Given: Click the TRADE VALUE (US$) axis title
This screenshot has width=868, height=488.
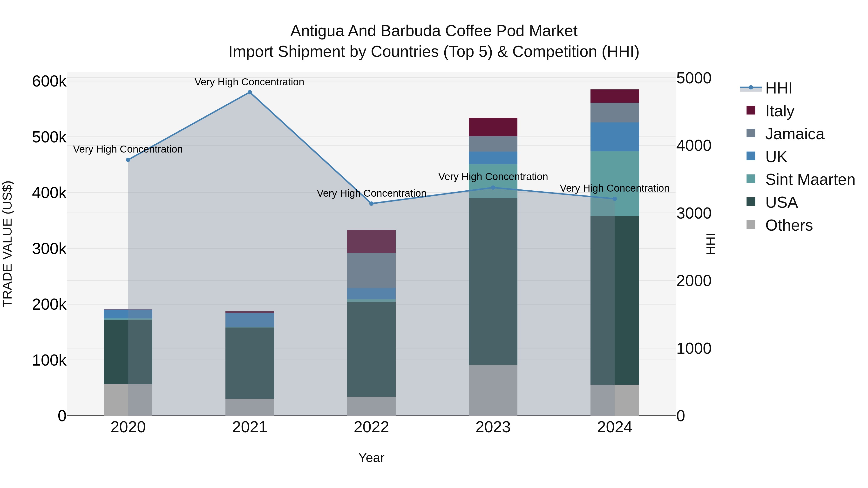Looking at the screenshot, I should (7, 244).
